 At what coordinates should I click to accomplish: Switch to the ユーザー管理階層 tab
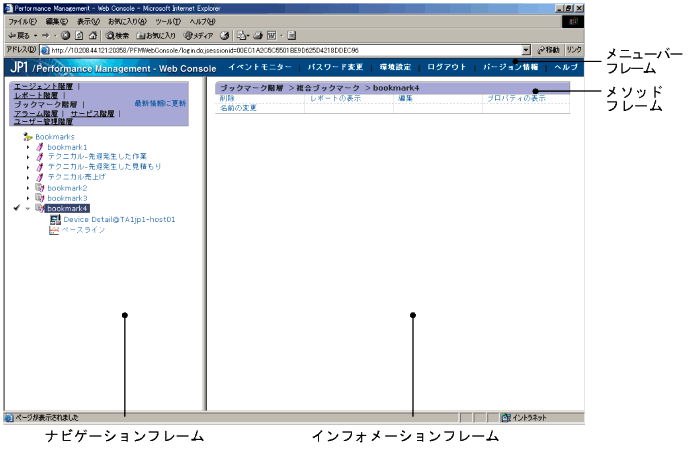[x=43, y=122]
